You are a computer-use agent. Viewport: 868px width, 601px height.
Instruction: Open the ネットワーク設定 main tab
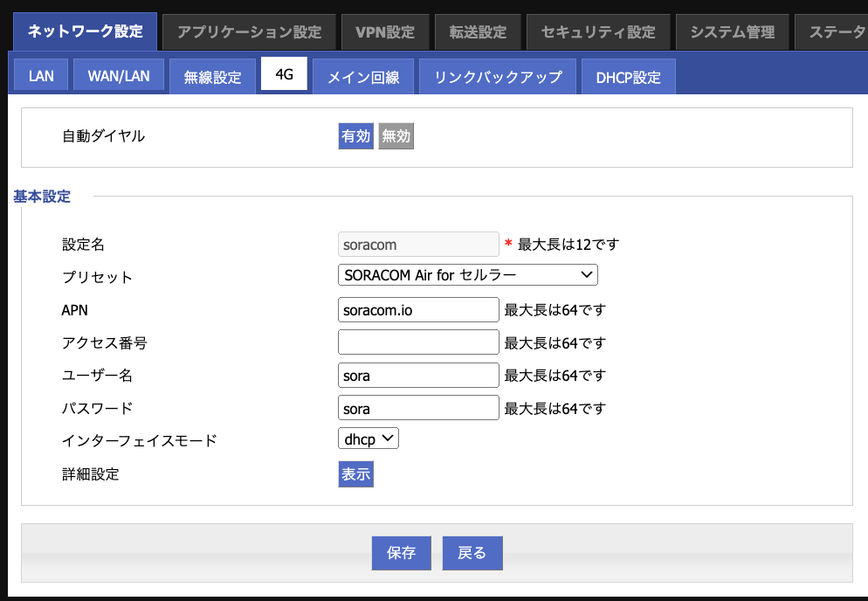click(x=86, y=31)
